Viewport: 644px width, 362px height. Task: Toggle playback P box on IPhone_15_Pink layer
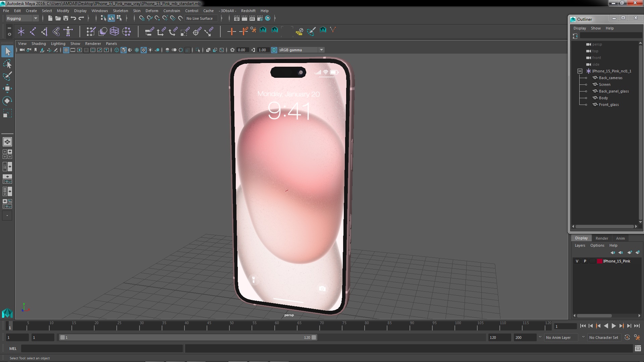585,261
